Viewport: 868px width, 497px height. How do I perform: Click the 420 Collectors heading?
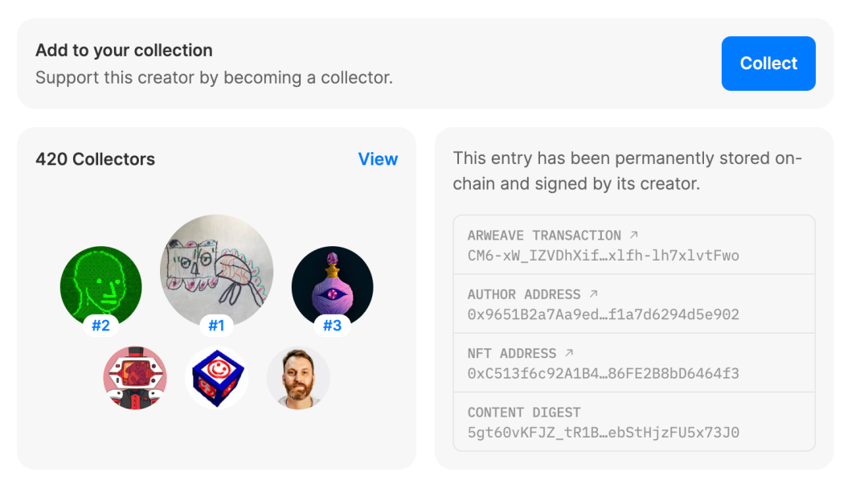[x=95, y=159]
